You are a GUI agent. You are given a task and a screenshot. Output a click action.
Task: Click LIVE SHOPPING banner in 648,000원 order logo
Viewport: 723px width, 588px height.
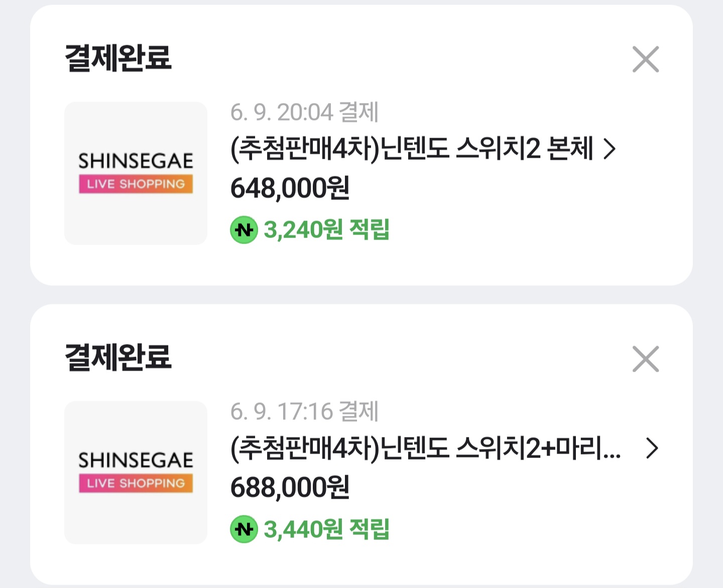(136, 184)
